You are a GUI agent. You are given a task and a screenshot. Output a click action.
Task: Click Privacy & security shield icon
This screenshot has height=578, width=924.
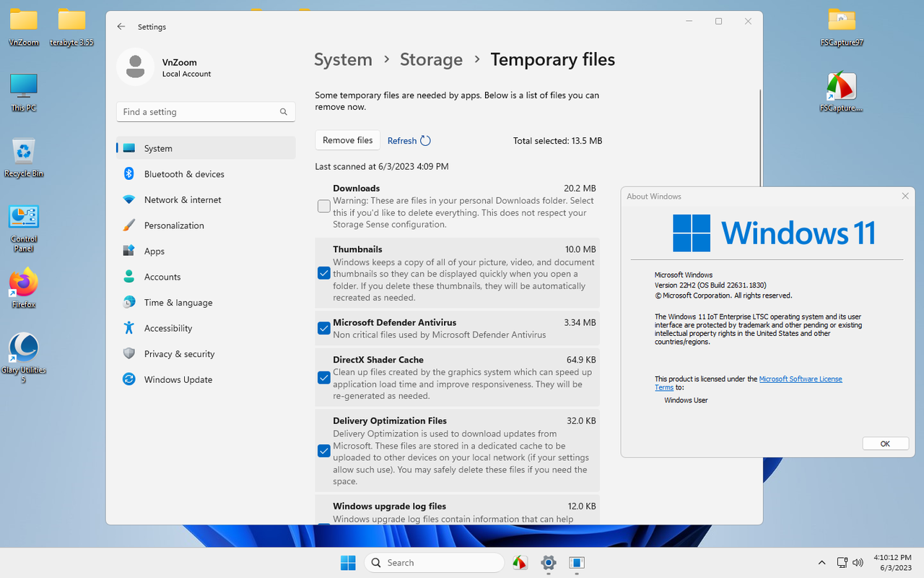129,353
